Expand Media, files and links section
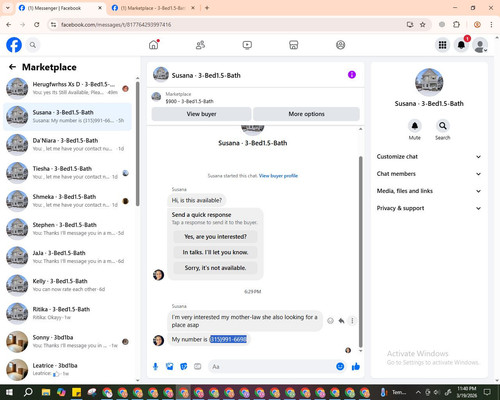This screenshot has width=500, height=400. point(429,191)
